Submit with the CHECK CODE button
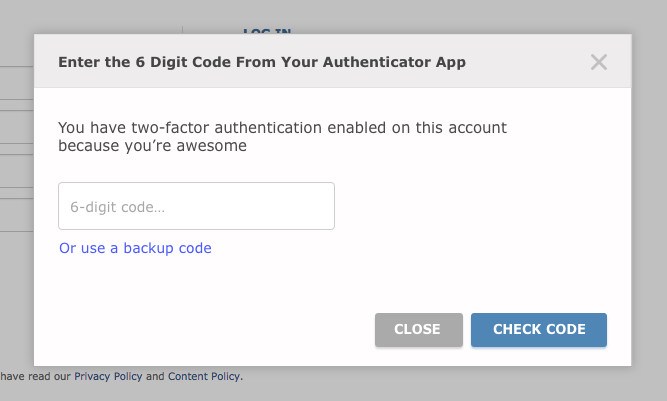This screenshot has width=667, height=401. [538, 330]
